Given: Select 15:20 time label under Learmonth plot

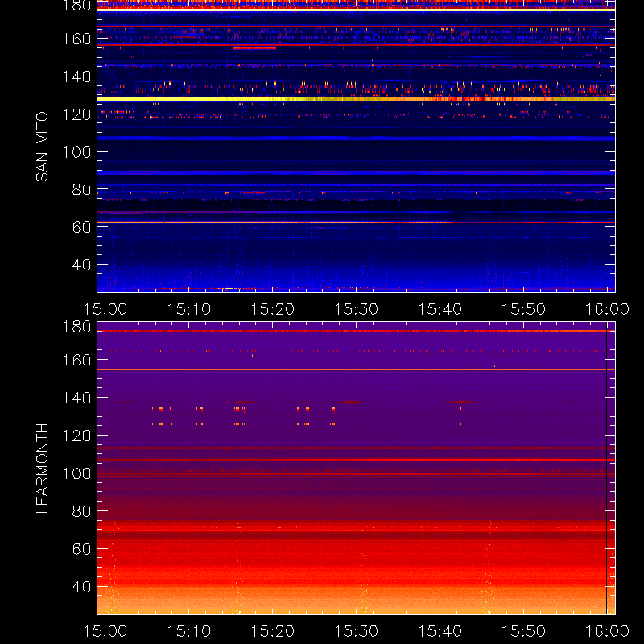Looking at the screenshot, I should pos(273,631).
